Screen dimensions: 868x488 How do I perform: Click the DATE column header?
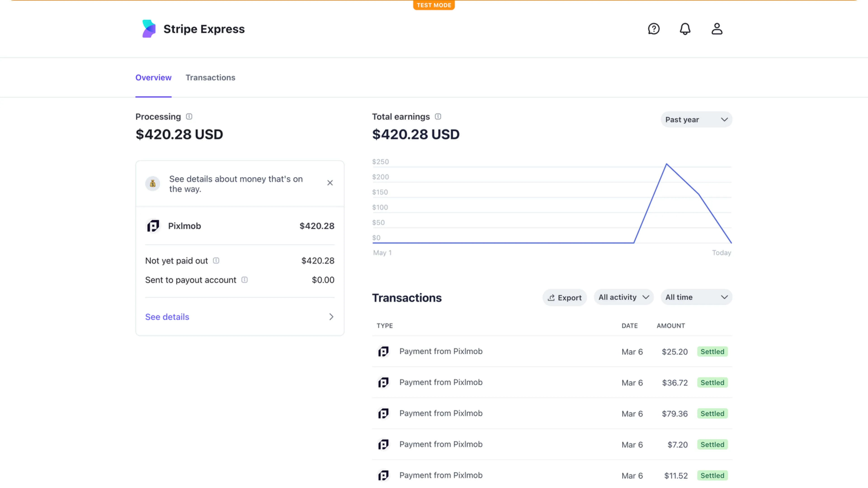[x=630, y=326]
